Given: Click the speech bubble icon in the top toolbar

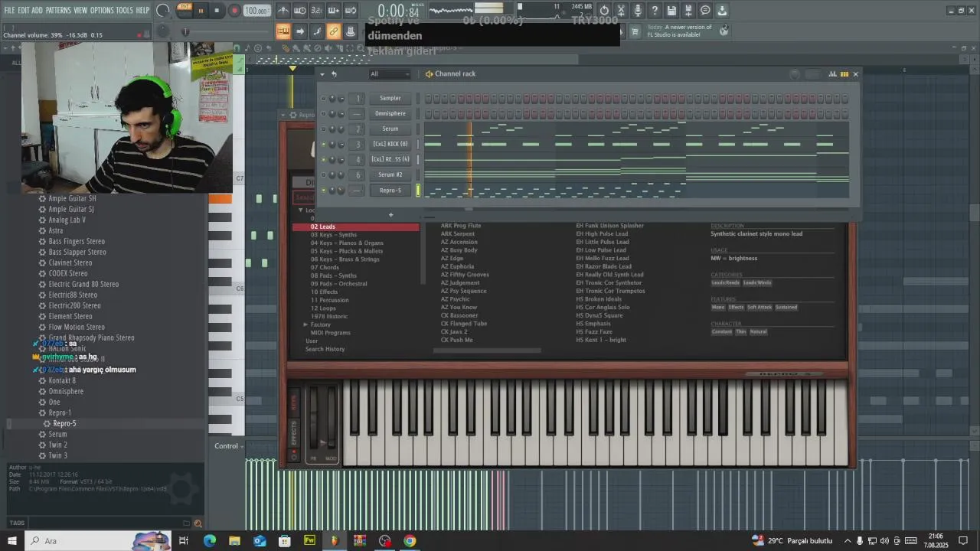Looking at the screenshot, I should pyautogui.click(x=705, y=11).
